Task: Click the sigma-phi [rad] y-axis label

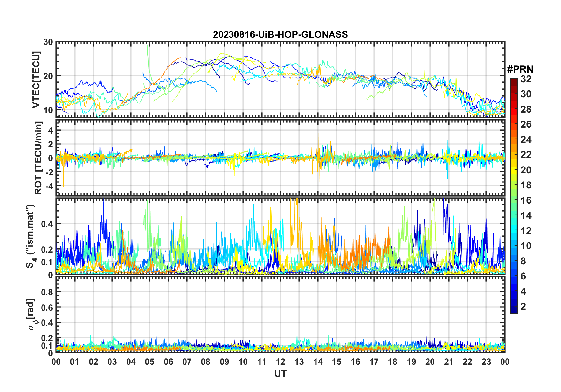Action: [32, 314]
